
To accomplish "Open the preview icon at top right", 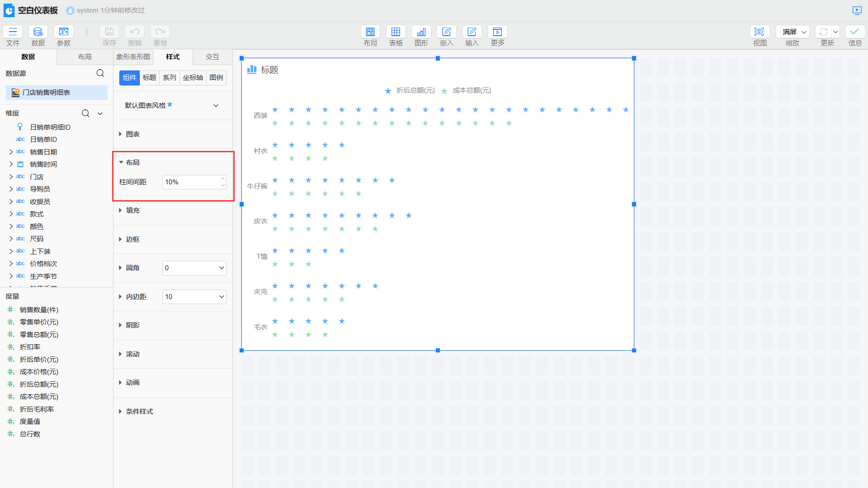I will (x=857, y=10).
